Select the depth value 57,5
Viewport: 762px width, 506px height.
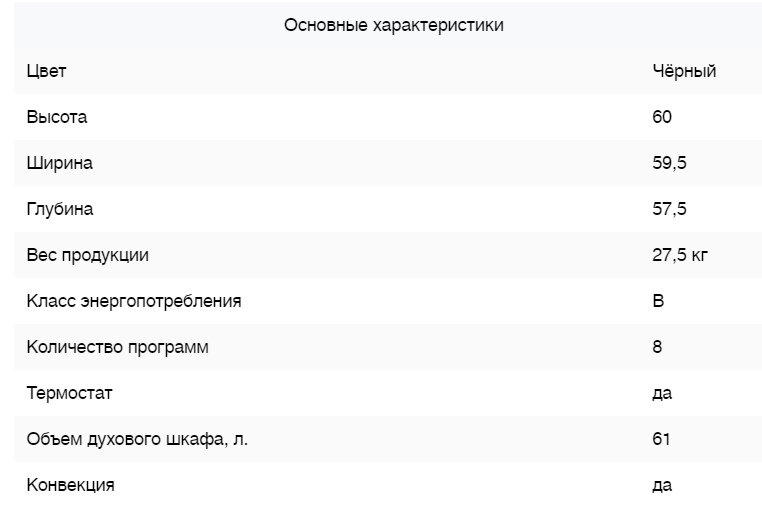pos(669,209)
